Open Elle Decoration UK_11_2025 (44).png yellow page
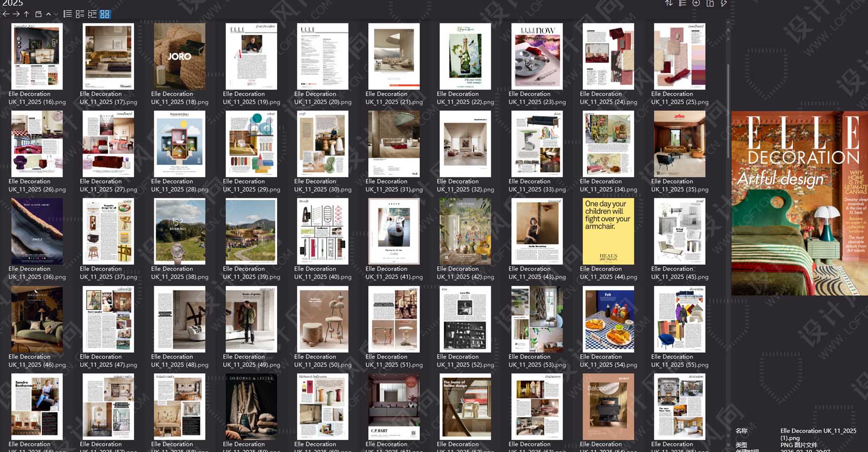The image size is (868, 452). pos(608,230)
